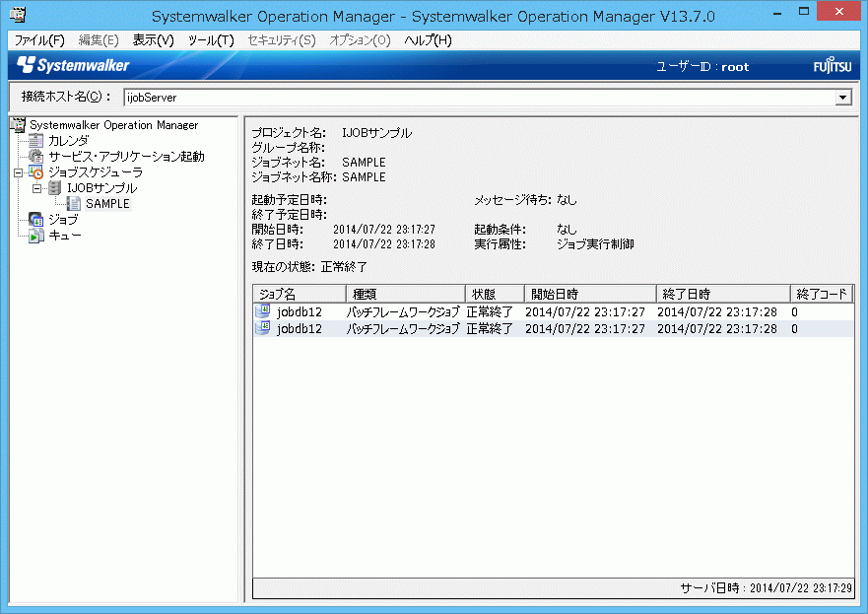The image size is (868, 614).
Task: Sort by the 開始日時 column header
Action: pyautogui.click(x=590, y=294)
